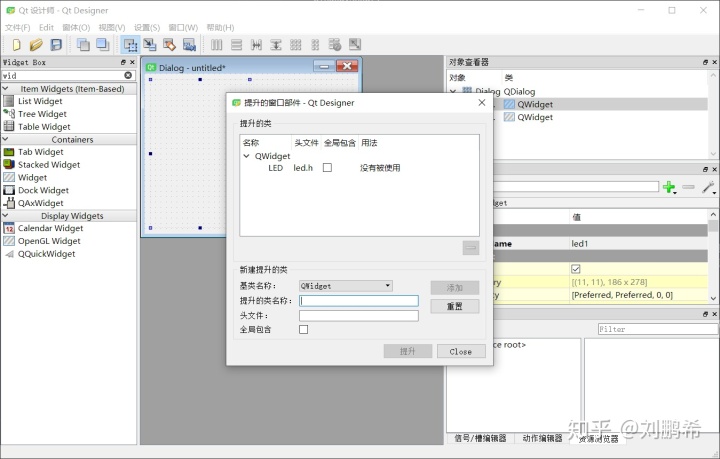
Task: Click Lay Out Horizontally in Splitter icon
Action: pos(256,45)
